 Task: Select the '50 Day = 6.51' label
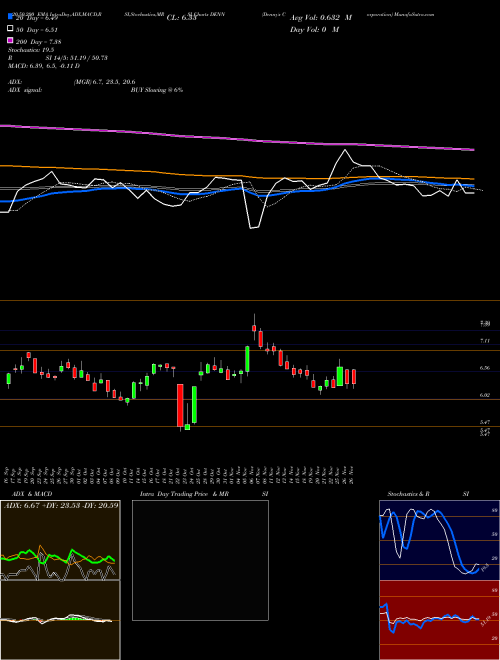pos(36,30)
